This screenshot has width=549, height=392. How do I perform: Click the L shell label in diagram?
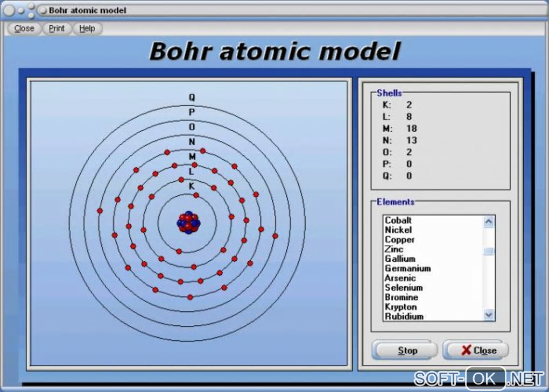click(191, 172)
